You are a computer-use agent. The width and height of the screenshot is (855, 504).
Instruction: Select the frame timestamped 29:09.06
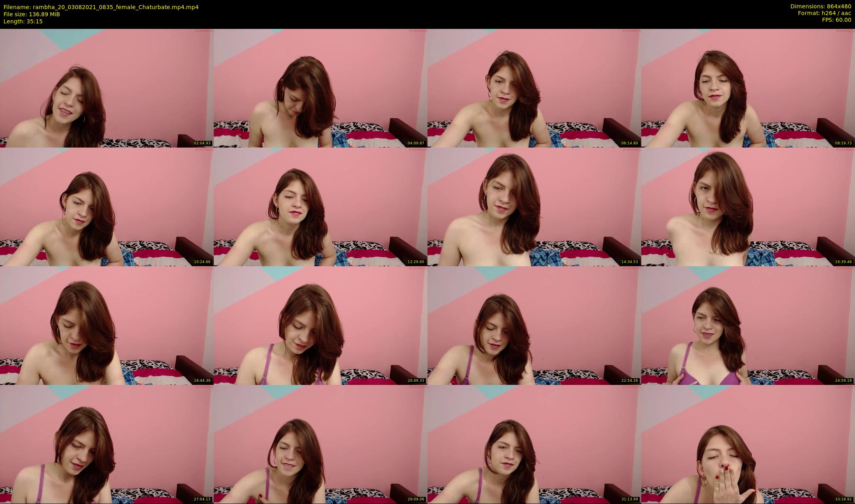321,444
